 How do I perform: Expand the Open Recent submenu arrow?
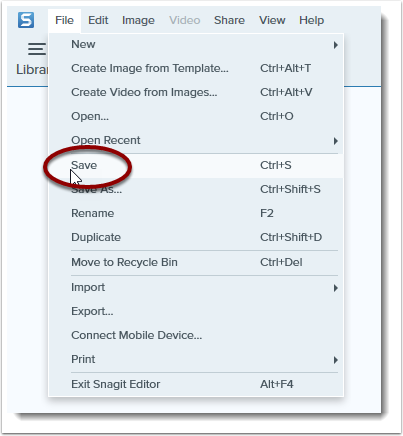pos(336,141)
